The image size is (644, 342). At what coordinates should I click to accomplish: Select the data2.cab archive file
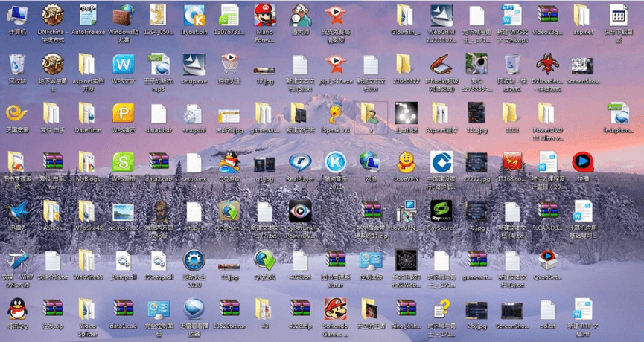tap(158, 162)
